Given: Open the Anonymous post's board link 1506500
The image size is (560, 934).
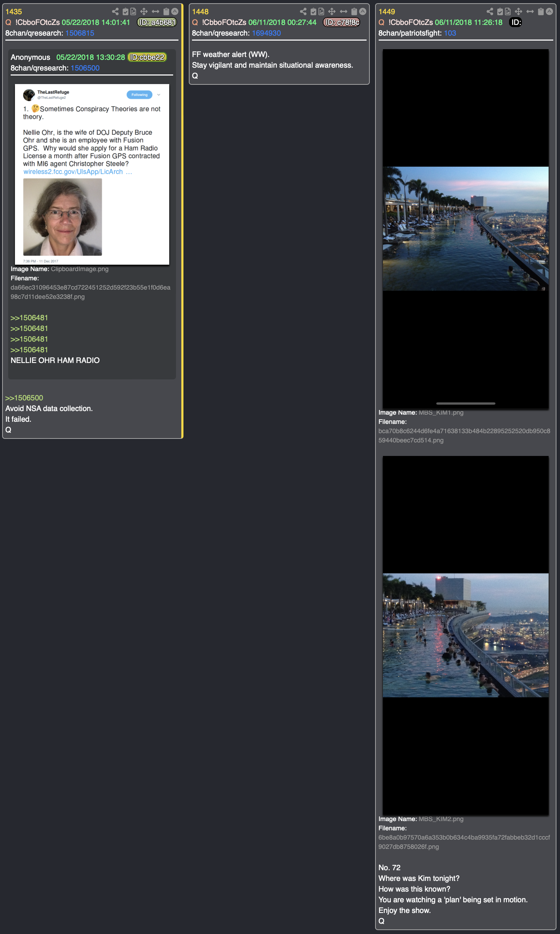Looking at the screenshot, I should 85,68.
